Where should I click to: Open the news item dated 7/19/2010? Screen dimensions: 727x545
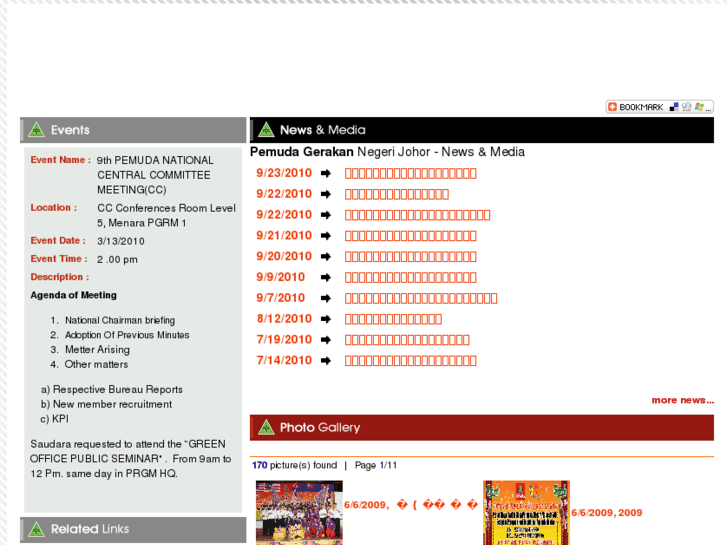point(407,340)
